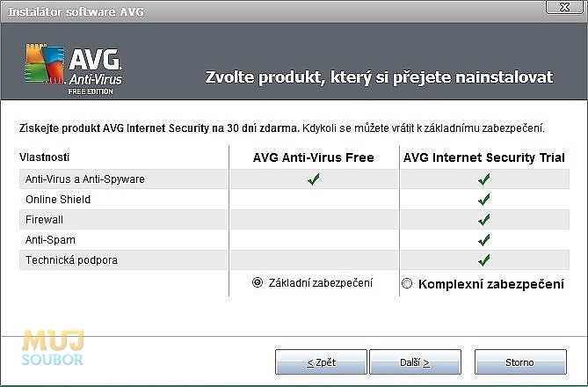Image resolution: width=588 pixels, height=387 pixels.
Task: Click the Anti-Spam row checkmark icon
Action: point(484,239)
